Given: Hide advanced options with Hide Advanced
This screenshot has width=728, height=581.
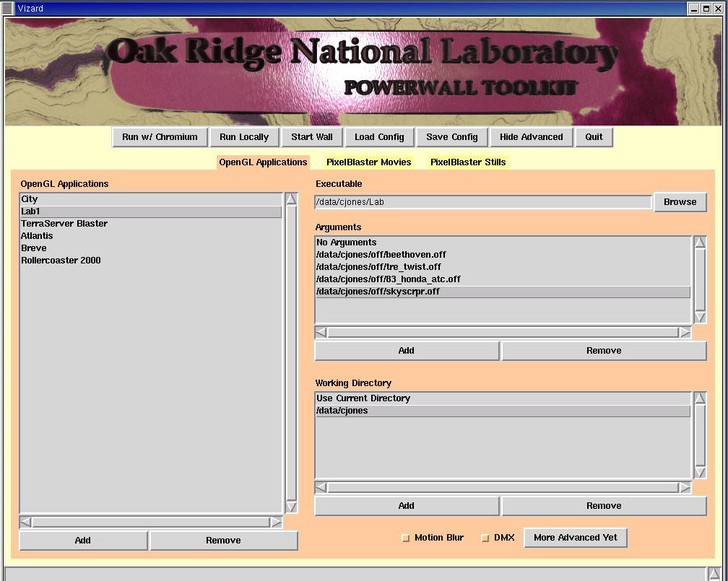Looking at the screenshot, I should [x=531, y=137].
